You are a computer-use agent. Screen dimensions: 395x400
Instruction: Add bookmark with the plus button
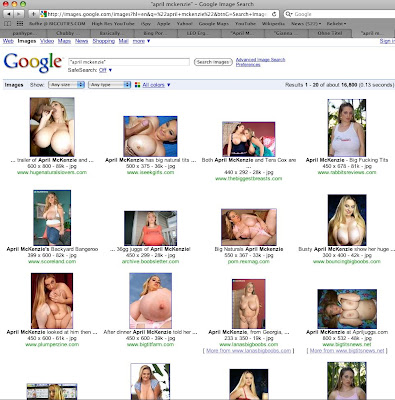33,14
